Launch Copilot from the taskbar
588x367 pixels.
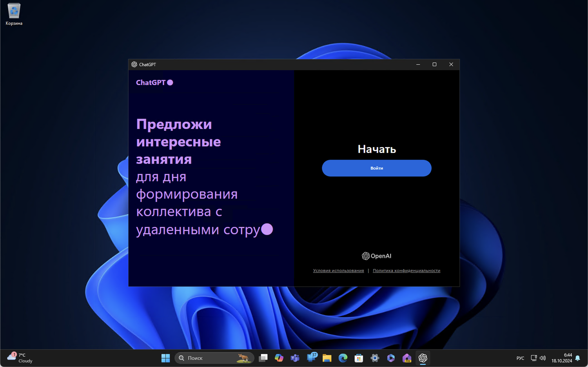point(279,358)
